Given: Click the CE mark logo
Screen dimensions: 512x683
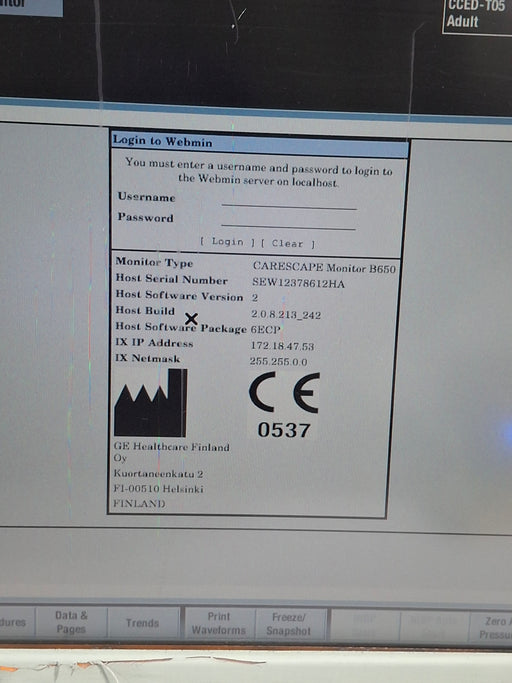Looking at the screenshot, I should [x=284, y=392].
